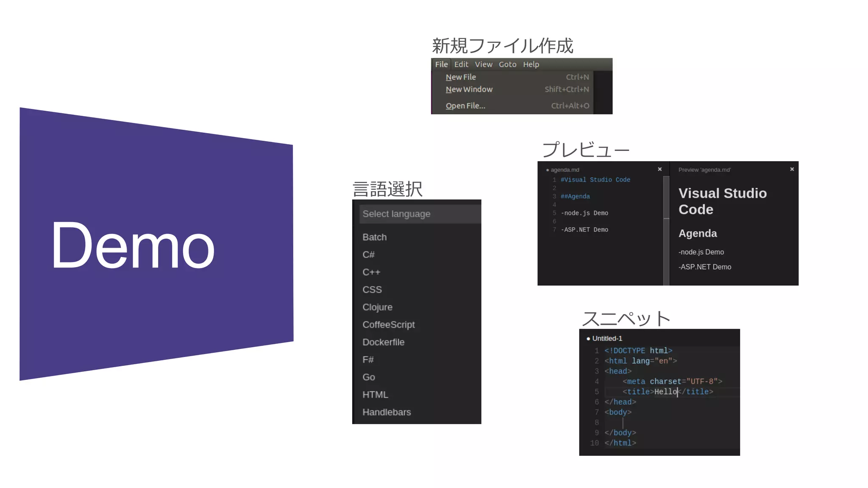Pick Batch from the language list

coord(375,237)
